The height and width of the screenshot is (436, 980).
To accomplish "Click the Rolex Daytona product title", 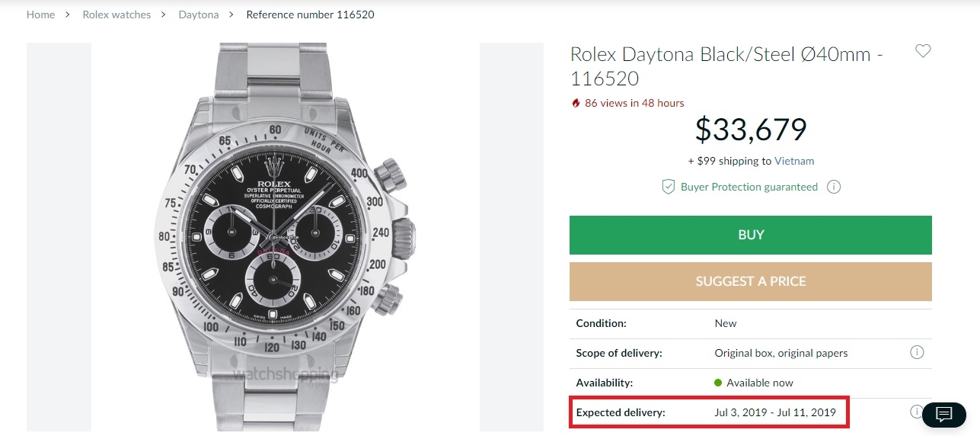I will [726, 66].
